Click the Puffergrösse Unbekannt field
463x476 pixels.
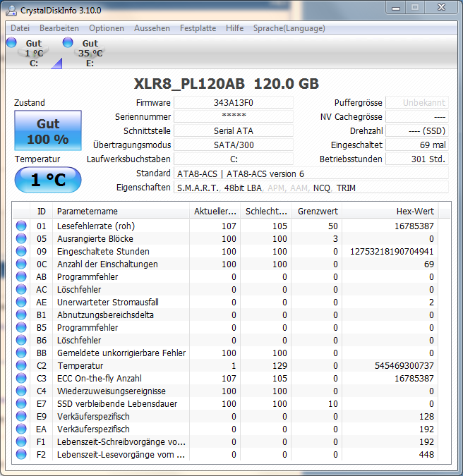[417, 103]
